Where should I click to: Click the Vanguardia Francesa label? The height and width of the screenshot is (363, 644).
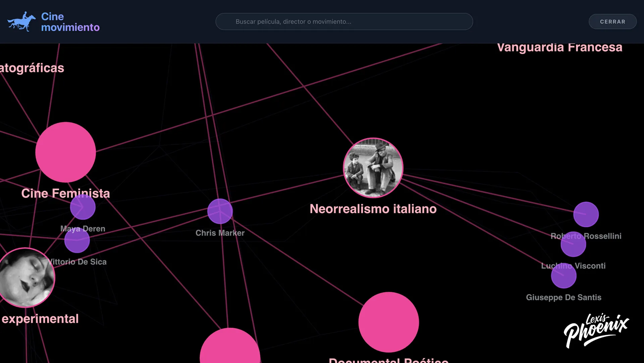559,47
